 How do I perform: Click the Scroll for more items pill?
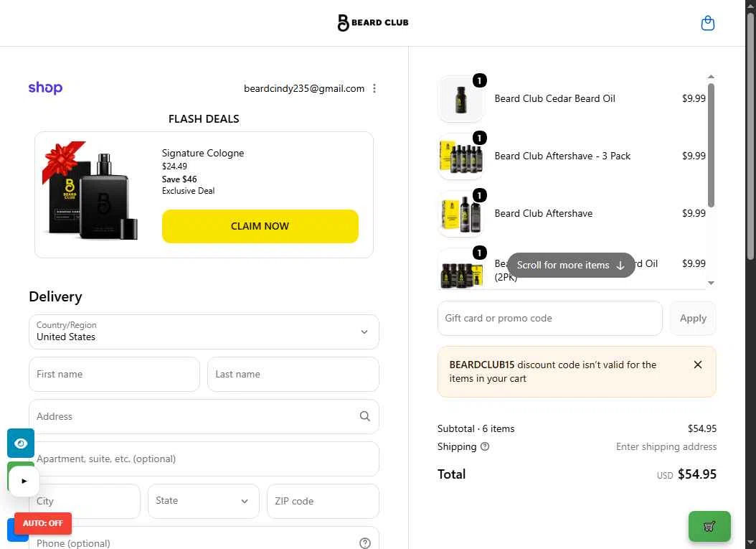point(571,265)
